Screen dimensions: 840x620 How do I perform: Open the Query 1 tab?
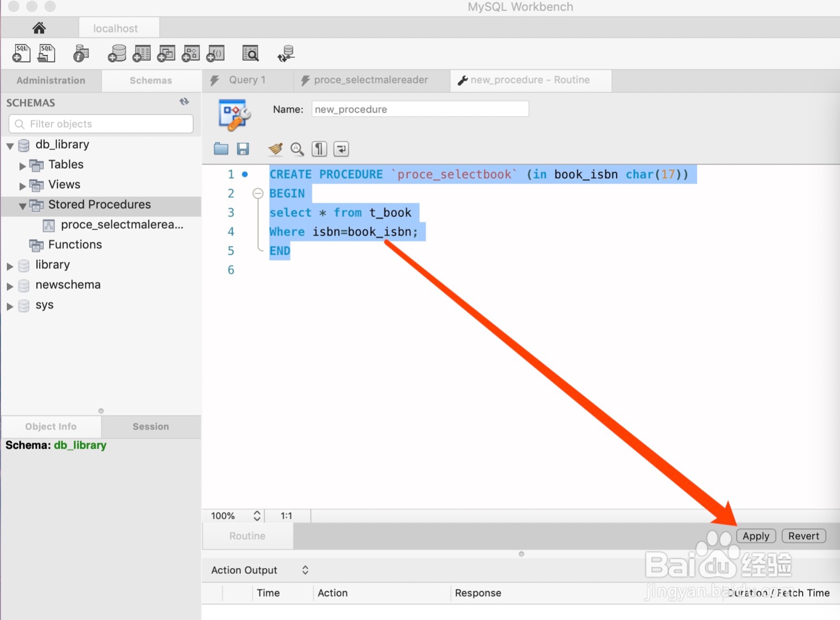pos(248,80)
